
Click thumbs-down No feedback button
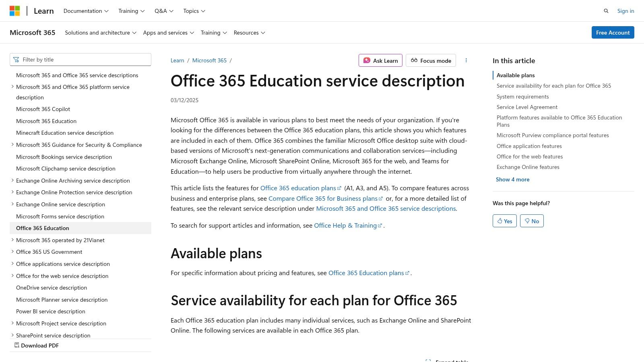532,221
